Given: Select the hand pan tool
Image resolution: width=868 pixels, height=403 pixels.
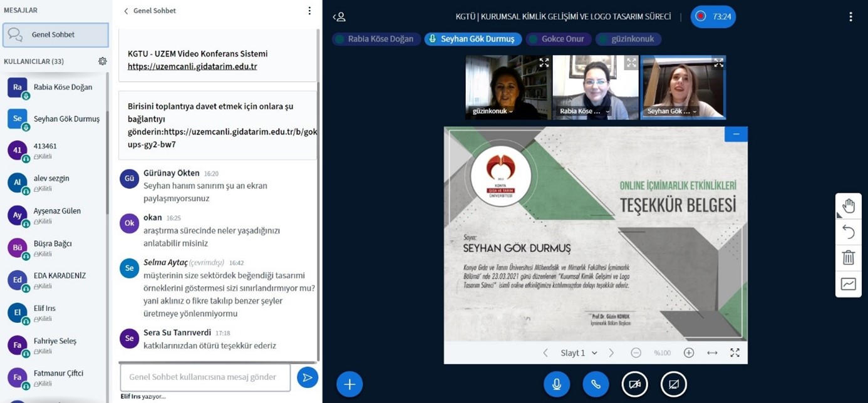Looking at the screenshot, I should [849, 206].
